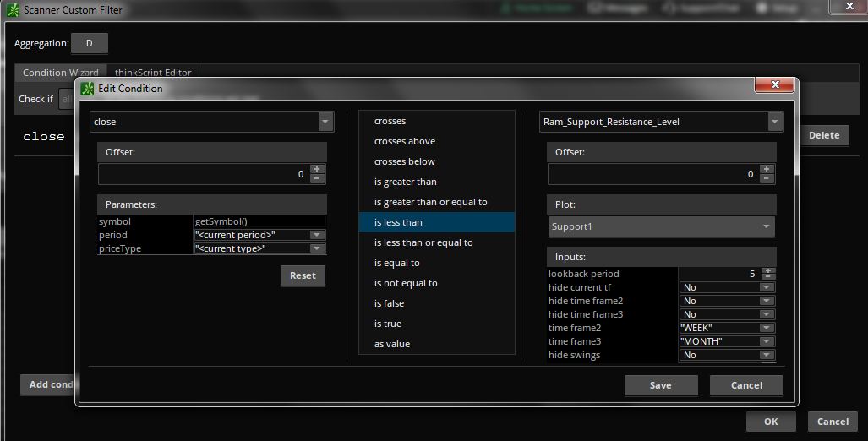Decrement the close Offset stepper down arrow

[x=317, y=178]
